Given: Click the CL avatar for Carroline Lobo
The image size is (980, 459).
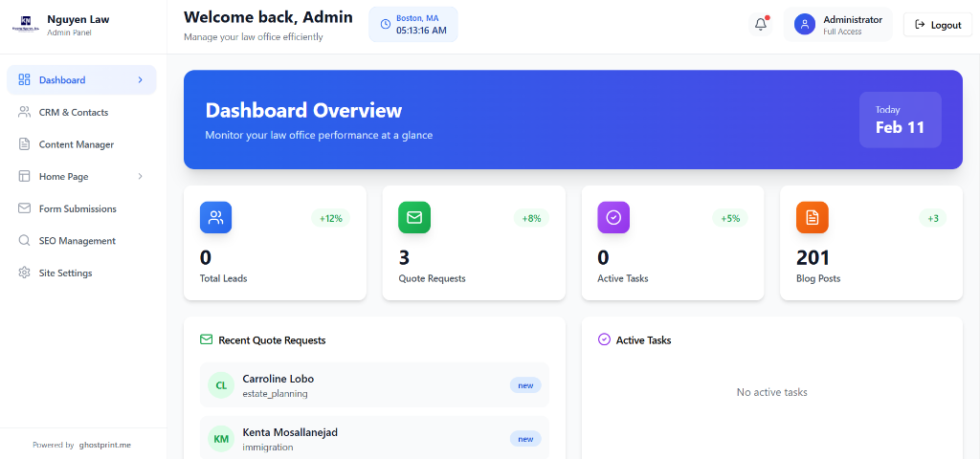Looking at the screenshot, I should pyautogui.click(x=221, y=385).
